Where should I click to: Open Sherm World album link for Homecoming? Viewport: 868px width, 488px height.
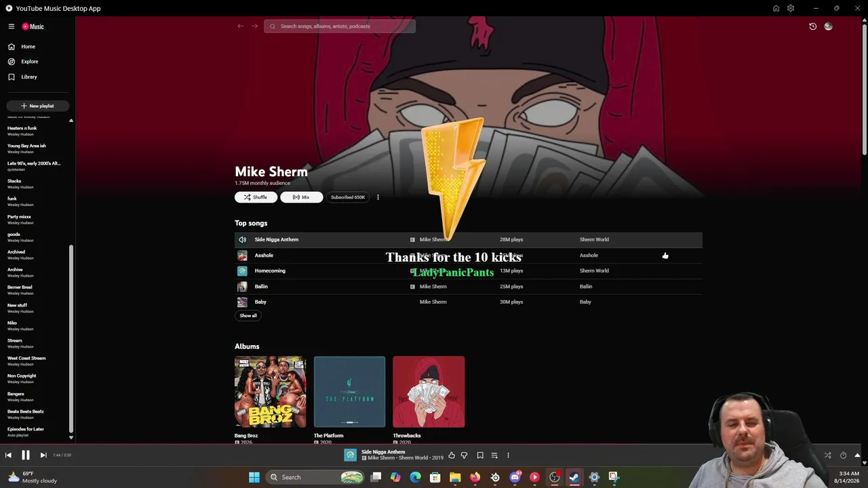(594, 270)
